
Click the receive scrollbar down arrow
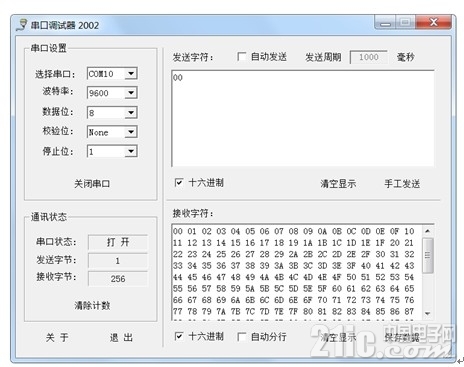[428, 314]
